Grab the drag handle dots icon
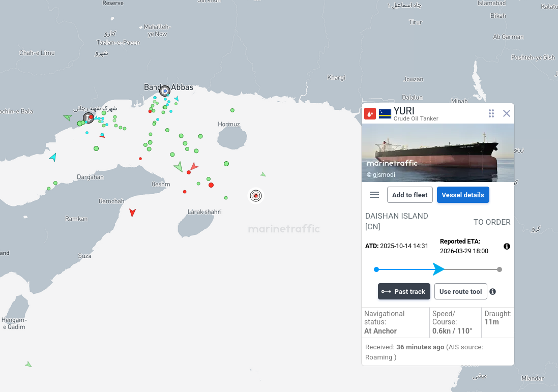This screenshot has height=392, width=558. pyautogui.click(x=491, y=113)
